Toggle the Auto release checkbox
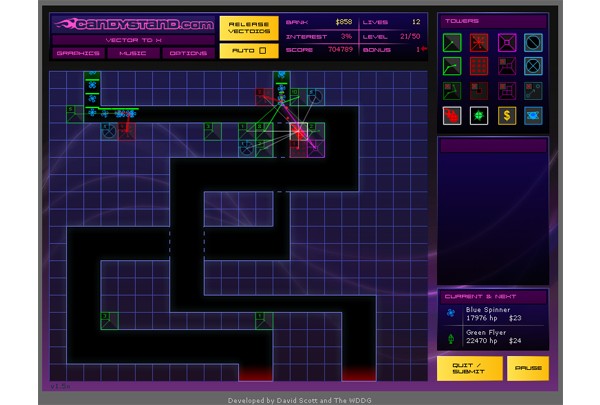Image resolution: width=600 pixels, height=405 pixels. tap(262, 51)
